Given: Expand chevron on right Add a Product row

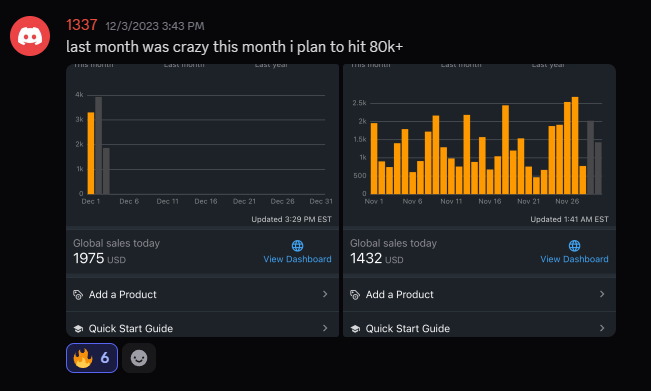Looking at the screenshot, I should click(602, 294).
